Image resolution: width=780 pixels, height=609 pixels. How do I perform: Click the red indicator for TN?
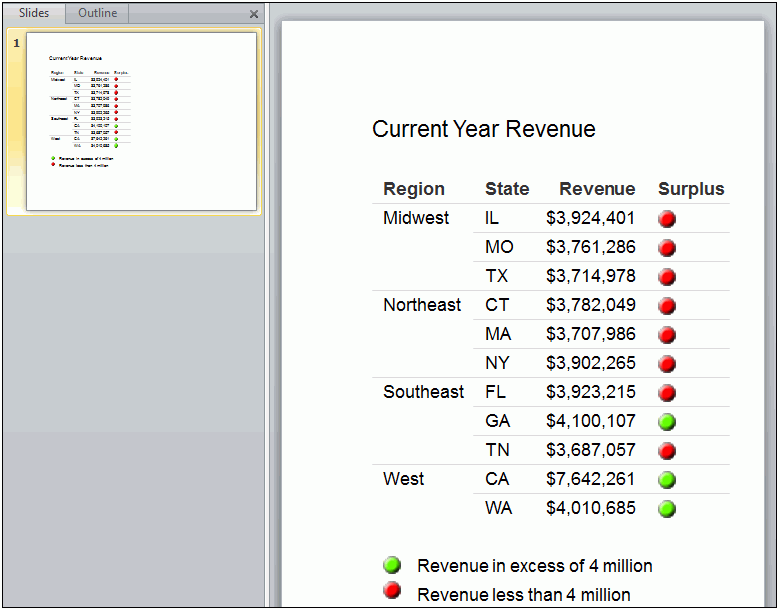(x=667, y=451)
